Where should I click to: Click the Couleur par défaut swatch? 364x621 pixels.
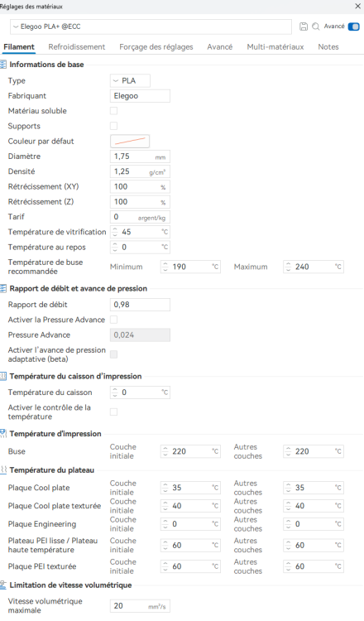coord(130,141)
